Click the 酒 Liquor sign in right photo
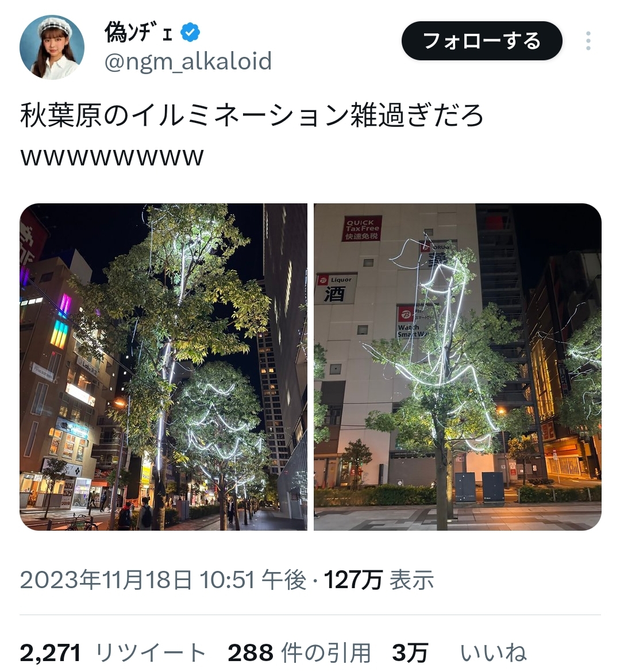This screenshot has height=672, width=620. click(337, 289)
